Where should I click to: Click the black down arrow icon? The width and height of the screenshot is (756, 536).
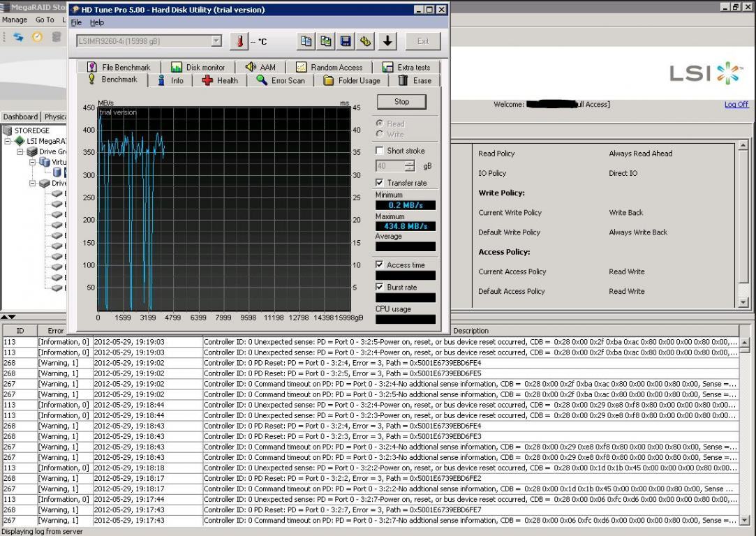[x=387, y=41]
